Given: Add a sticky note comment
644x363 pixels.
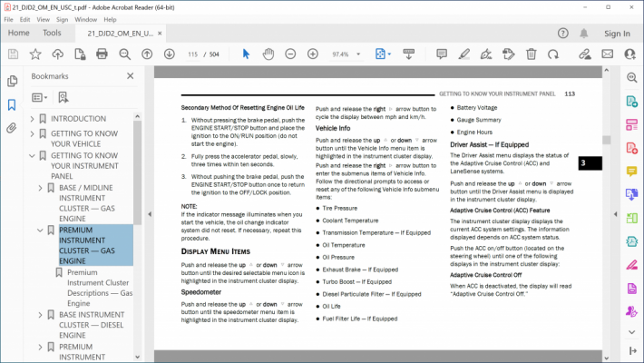Looking at the screenshot, I should 442,54.
